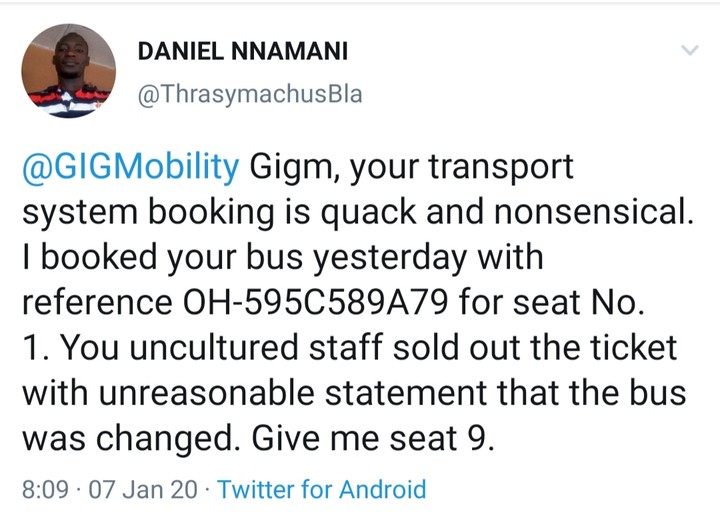Image resolution: width=720 pixels, height=518 pixels.
Task: Click the 8:09 tweet timestamp
Action: pyautogui.click(x=46, y=490)
